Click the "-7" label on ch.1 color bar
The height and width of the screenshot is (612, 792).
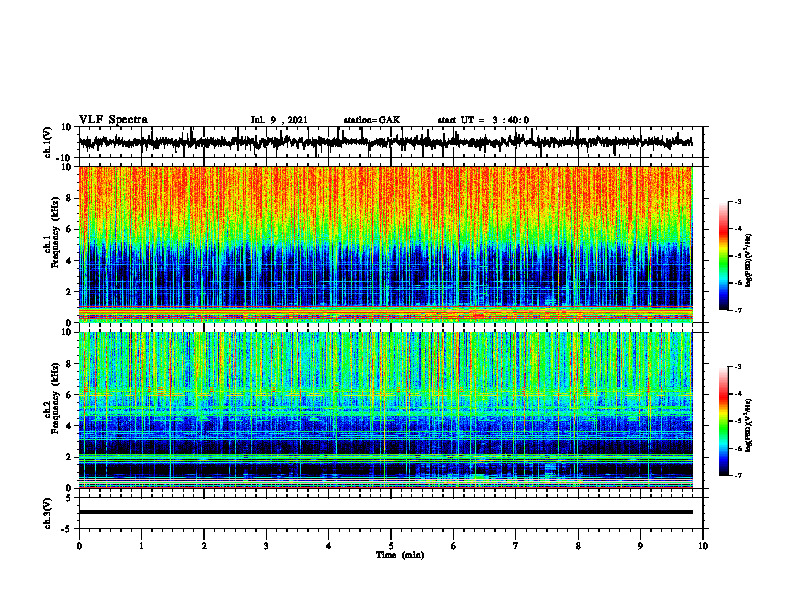(738, 310)
